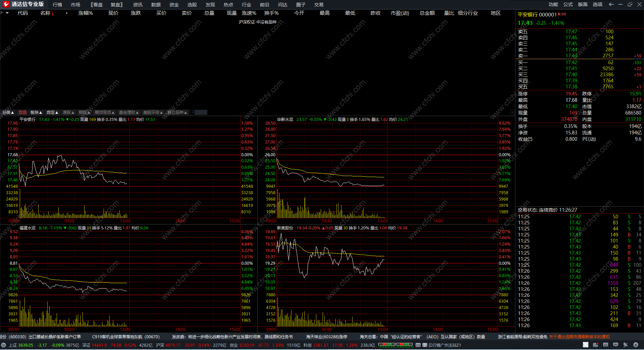Click the 平安银行 000001 stock title
Viewport: 644px width, 350px height.
point(537,14)
